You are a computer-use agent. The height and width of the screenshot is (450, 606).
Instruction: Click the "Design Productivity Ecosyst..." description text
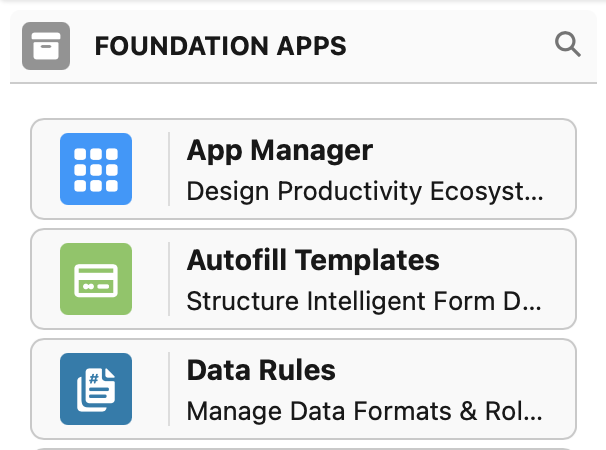click(365, 190)
